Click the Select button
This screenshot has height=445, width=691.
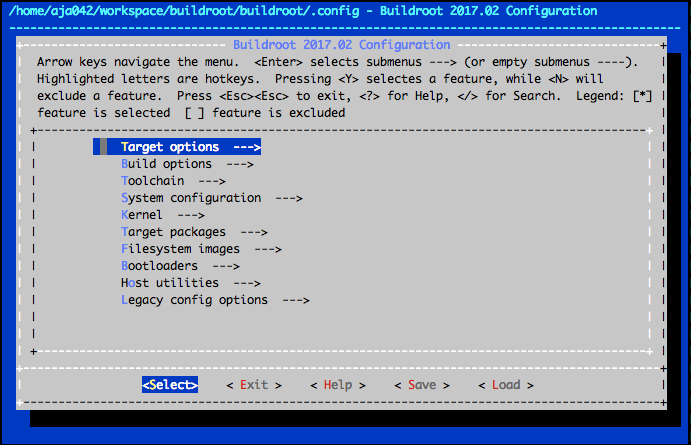tap(170, 385)
